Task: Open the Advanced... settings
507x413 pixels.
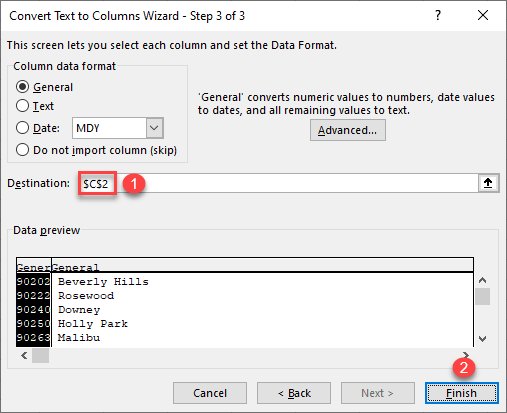Action: click(348, 130)
